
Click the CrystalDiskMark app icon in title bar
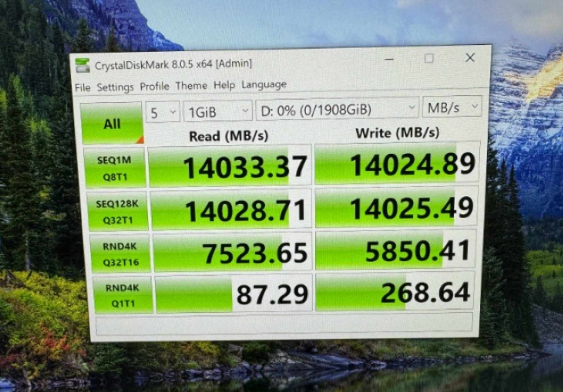82,65
